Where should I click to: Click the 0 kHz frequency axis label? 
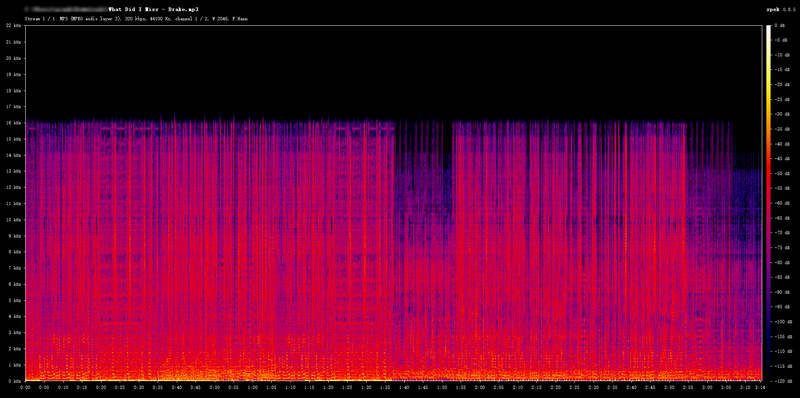[x=14, y=381]
